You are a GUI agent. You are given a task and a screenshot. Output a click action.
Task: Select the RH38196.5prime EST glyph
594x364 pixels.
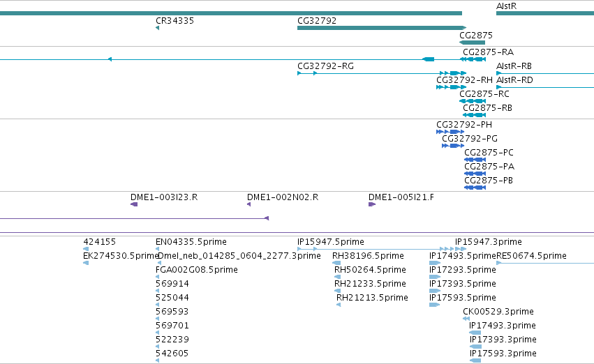336,263
